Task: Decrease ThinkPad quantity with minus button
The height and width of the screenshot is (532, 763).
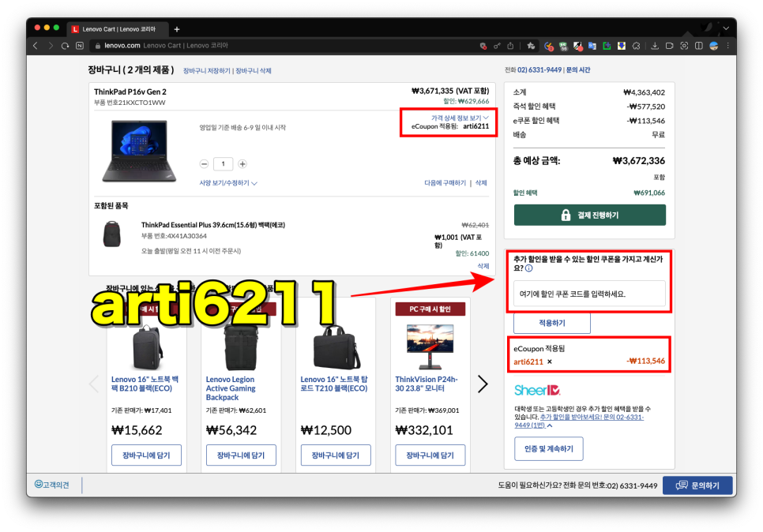Action: pyautogui.click(x=205, y=164)
